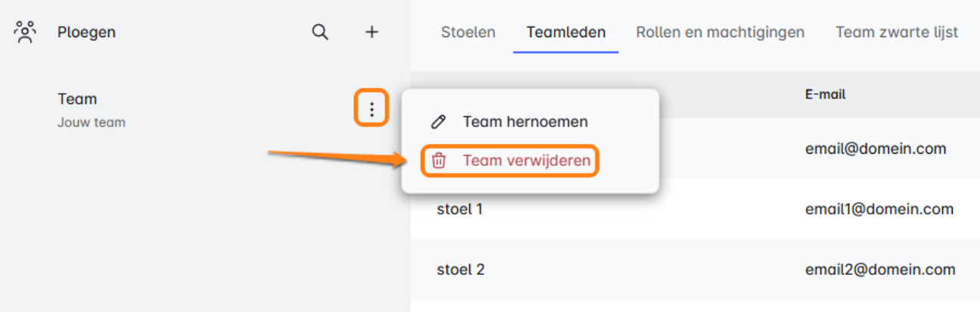Click the E-mail column header

pos(825,95)
